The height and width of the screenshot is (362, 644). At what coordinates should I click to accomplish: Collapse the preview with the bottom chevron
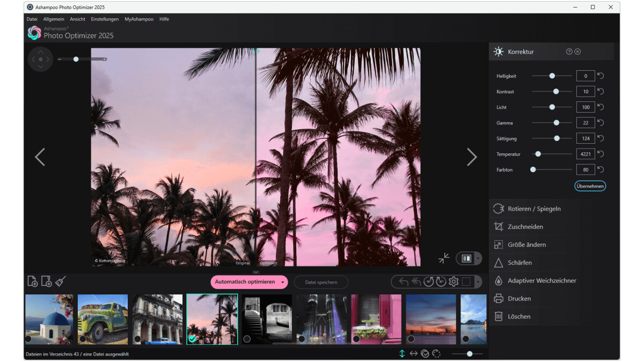click(x=256, y=272)
